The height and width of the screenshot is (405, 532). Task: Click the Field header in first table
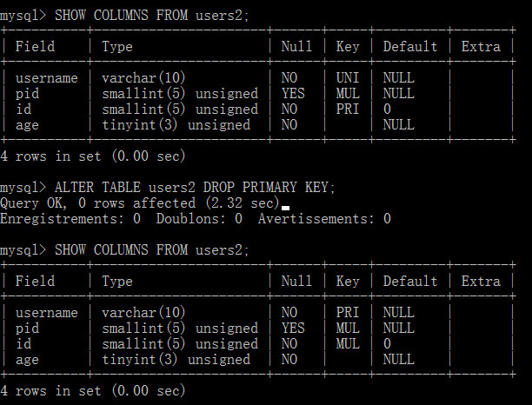coord(35,46)
